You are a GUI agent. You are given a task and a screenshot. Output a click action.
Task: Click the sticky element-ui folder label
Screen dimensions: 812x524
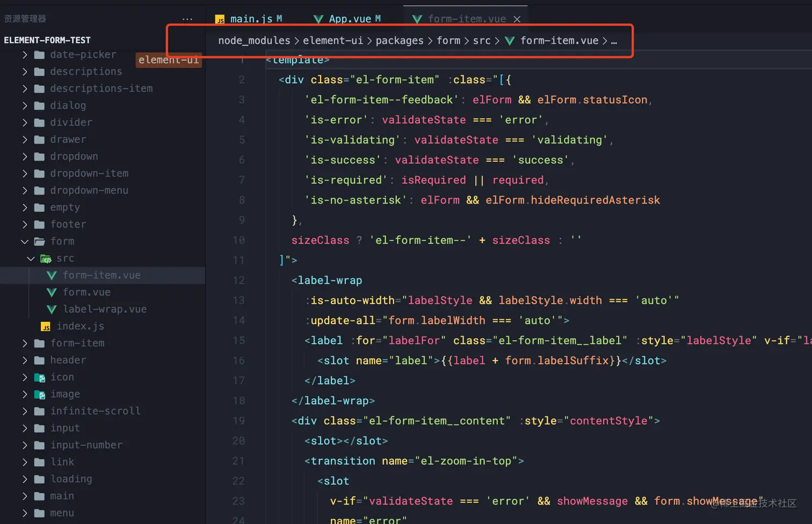coord(169,60)
